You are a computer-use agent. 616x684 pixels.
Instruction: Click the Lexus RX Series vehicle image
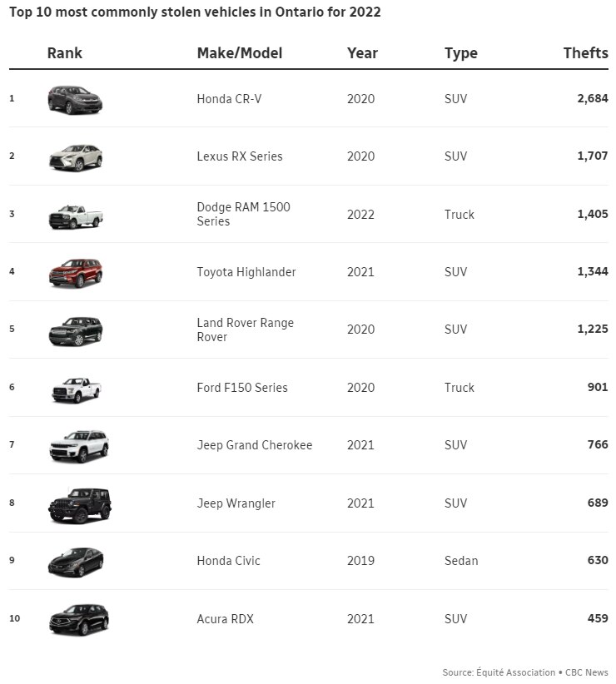pyautogui.click(x=75, y=157)
